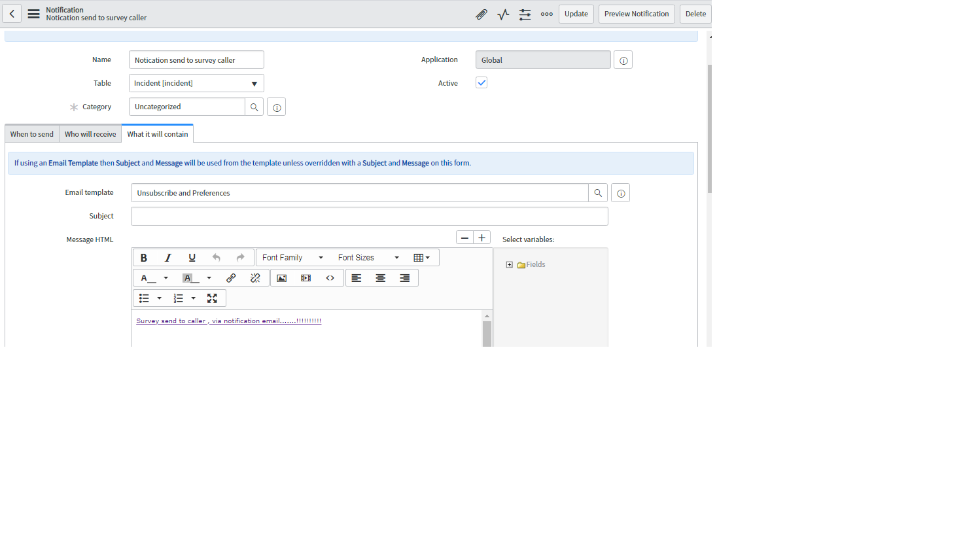Click the message editor vertical scrollbar
This screenshot has width=980, height=560.
(487, 332)
